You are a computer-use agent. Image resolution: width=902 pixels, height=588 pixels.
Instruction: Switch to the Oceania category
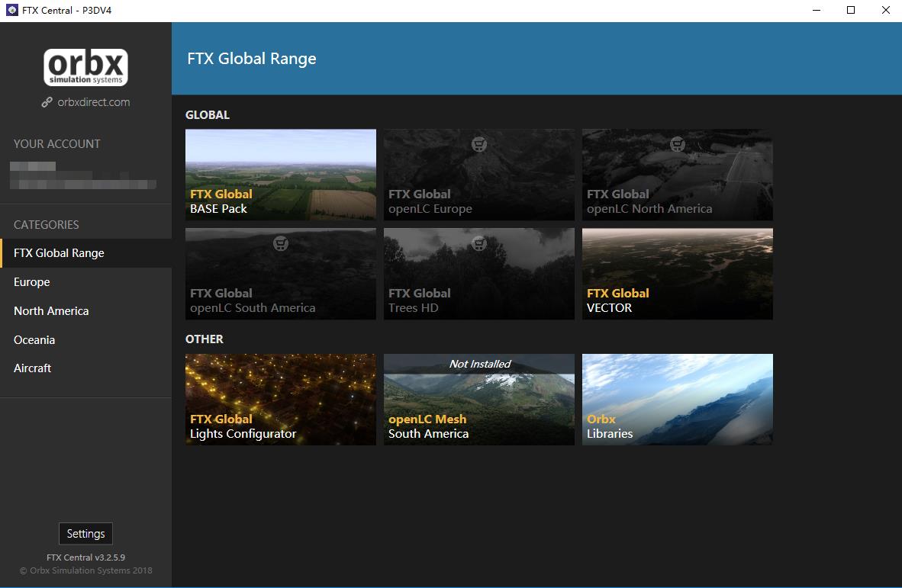[x=85, y=339]
